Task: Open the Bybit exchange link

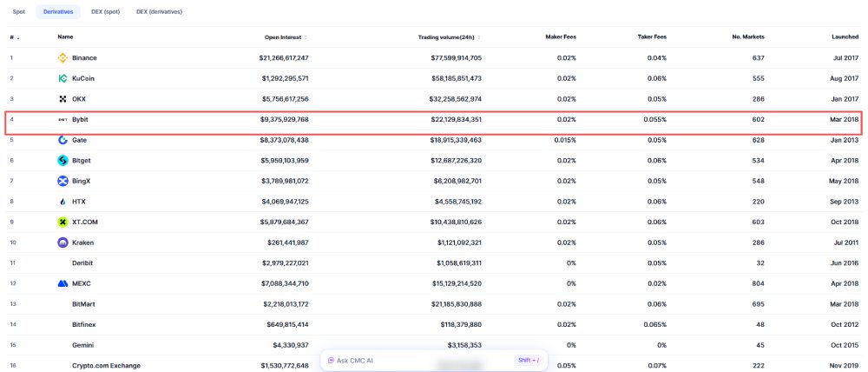Action: 80,119
